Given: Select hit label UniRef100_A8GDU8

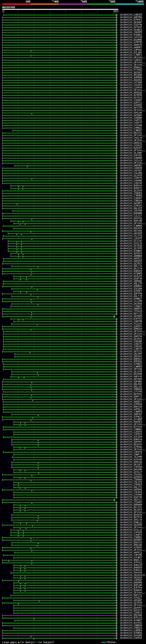Looking at the screenshot, I should 131,93.
